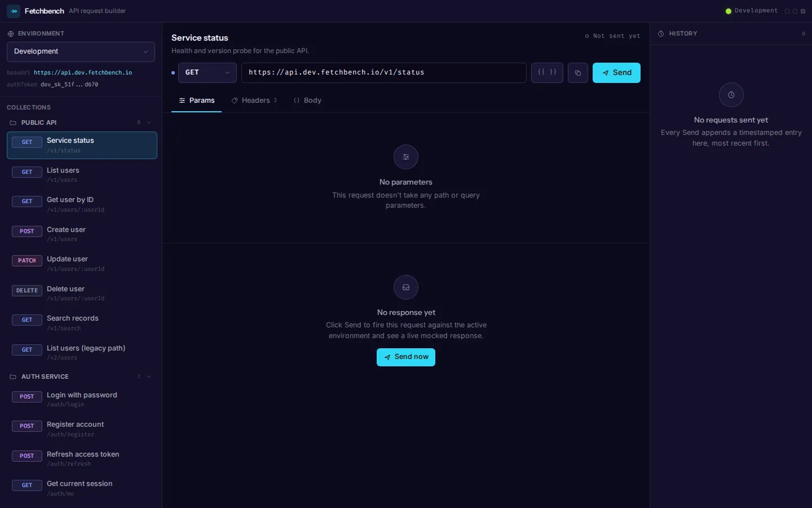Open the Login with password request
The height and width of the screenshot is (508, 812).
[82, 400]
